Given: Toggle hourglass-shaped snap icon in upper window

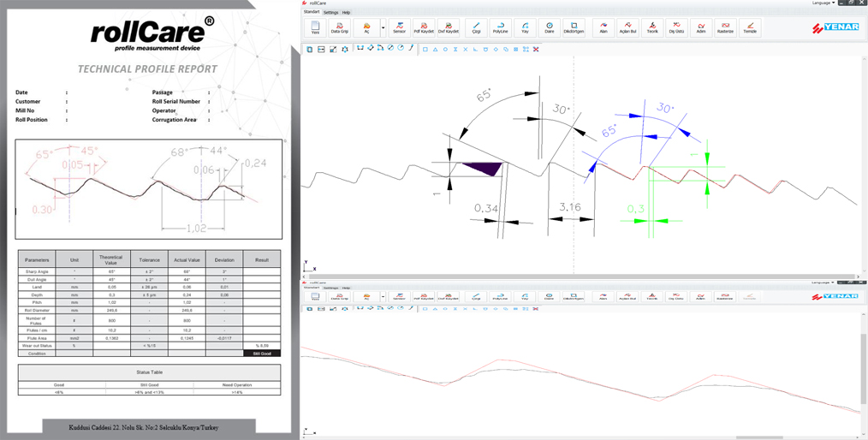Looking at the screenshot, I should (455, 50).
